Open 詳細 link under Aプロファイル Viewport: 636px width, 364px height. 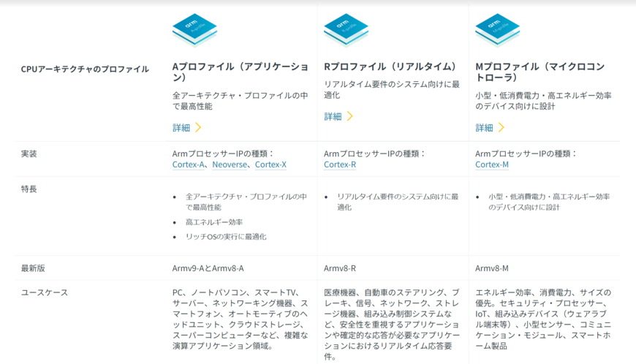pos(181,128)
